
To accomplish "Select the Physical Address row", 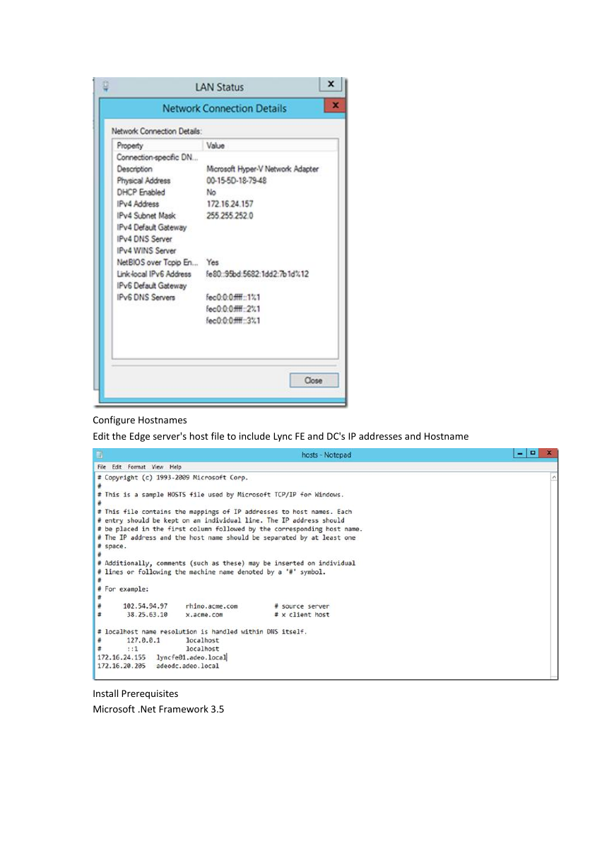I will click(x=225, y=180).
